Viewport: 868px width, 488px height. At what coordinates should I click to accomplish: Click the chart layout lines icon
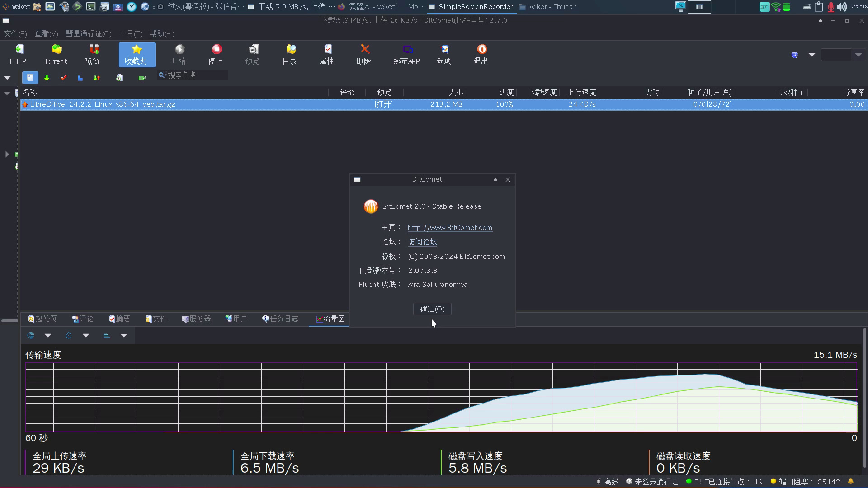coord(107,335)
